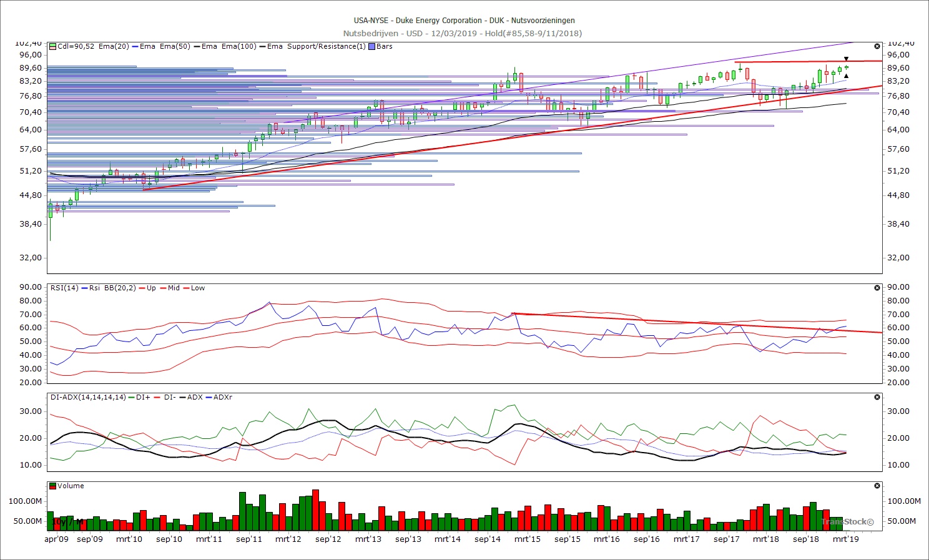Click the Volume legend icon
This screenshot has height=560, width=929.
point(53,486)
